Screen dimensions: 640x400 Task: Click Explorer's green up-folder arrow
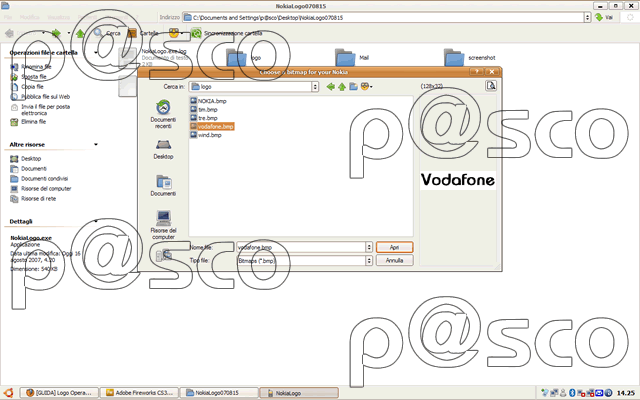click(x=80, y=33)
